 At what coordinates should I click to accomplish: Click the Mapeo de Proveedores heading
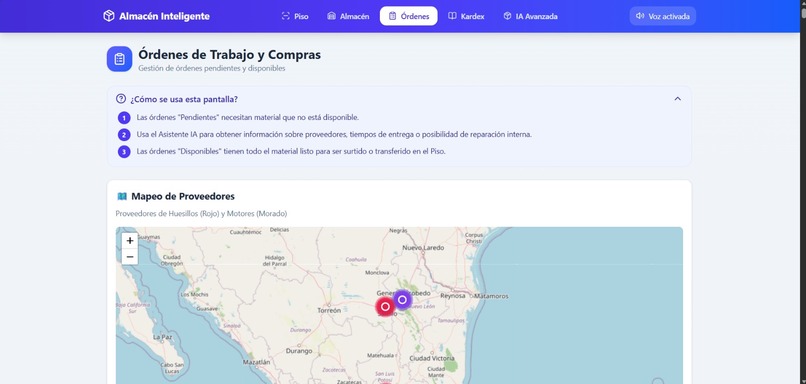click(183, 196)
